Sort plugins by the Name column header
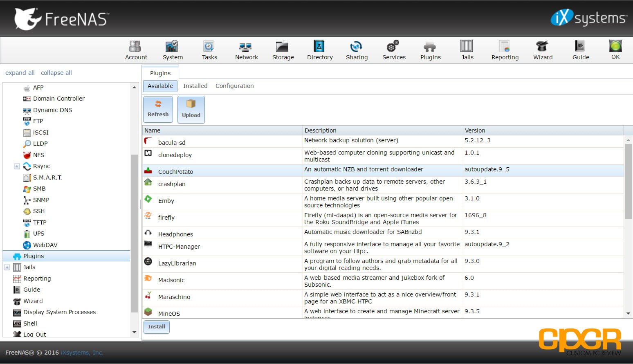Viewport: 633px width, 364px height. 222,130
